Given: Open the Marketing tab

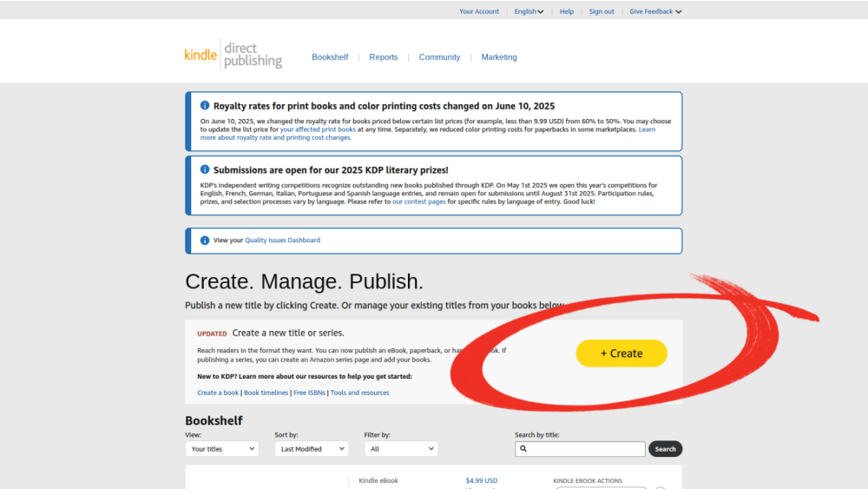Looking at the screenshot, I should point(499,57).
